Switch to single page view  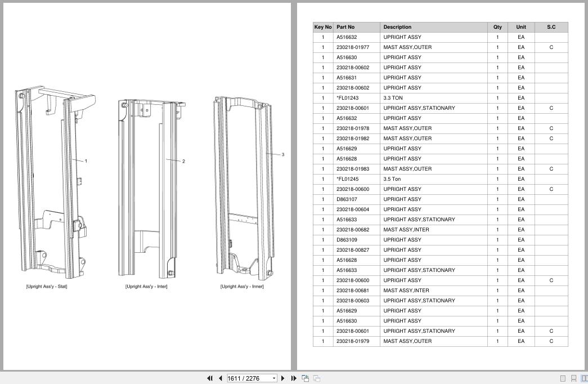[563, 378]
